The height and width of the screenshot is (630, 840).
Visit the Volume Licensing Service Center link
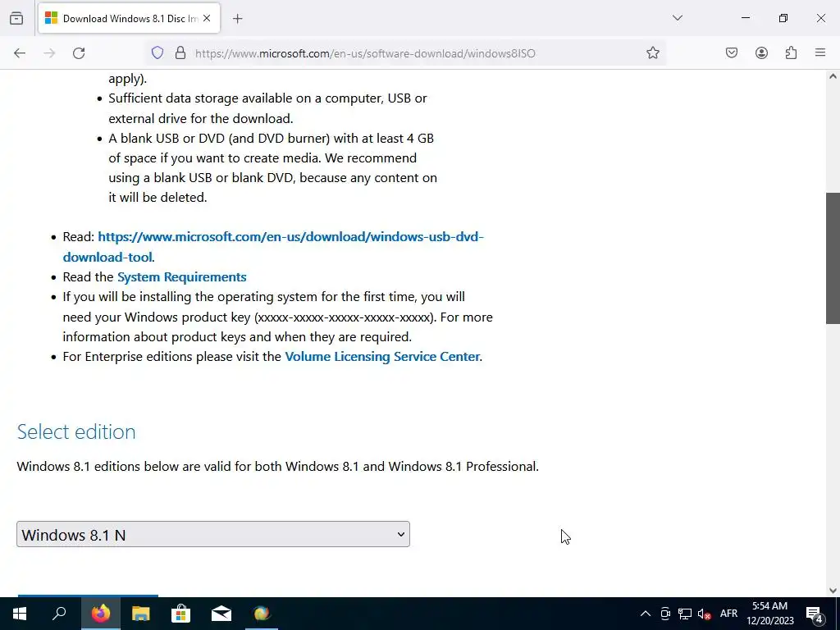click(x=382, y=357)
